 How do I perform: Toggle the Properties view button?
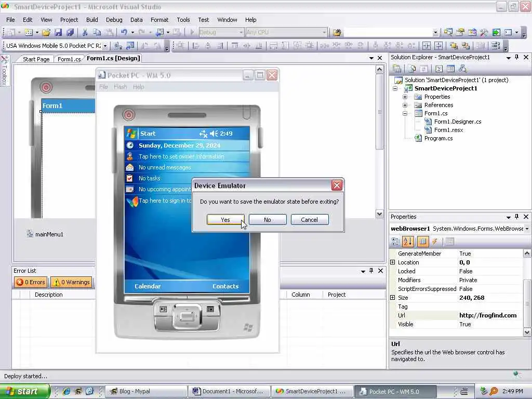[x=422, y=241]
